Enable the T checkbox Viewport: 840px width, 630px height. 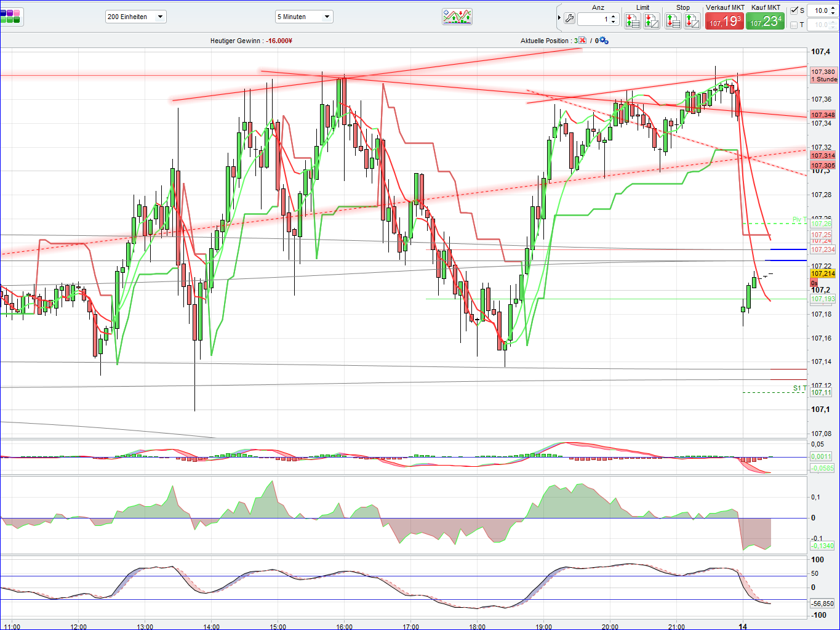point(794,24)
